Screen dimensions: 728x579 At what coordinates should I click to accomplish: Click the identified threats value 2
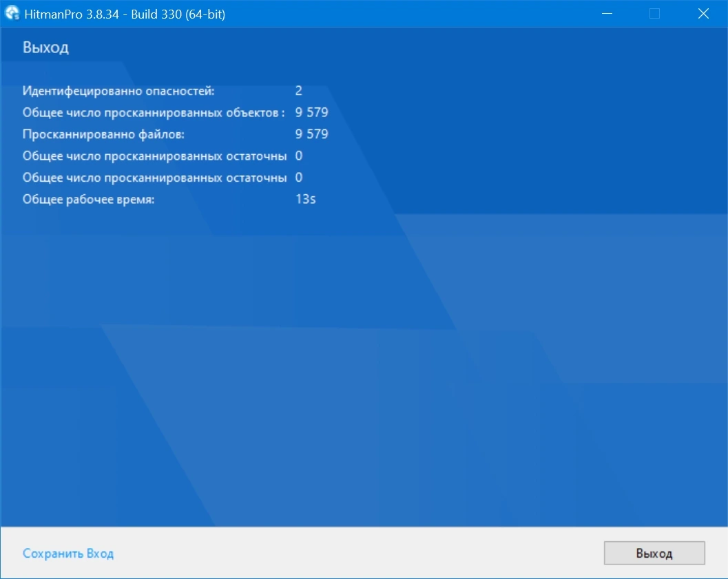[298, 90]
